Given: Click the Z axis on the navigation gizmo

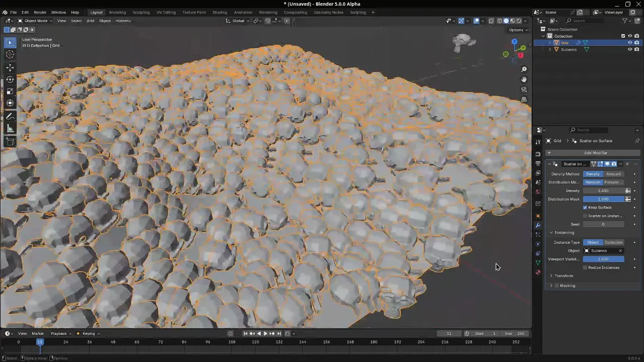Looking at the screenshot, I should [514, 42].
